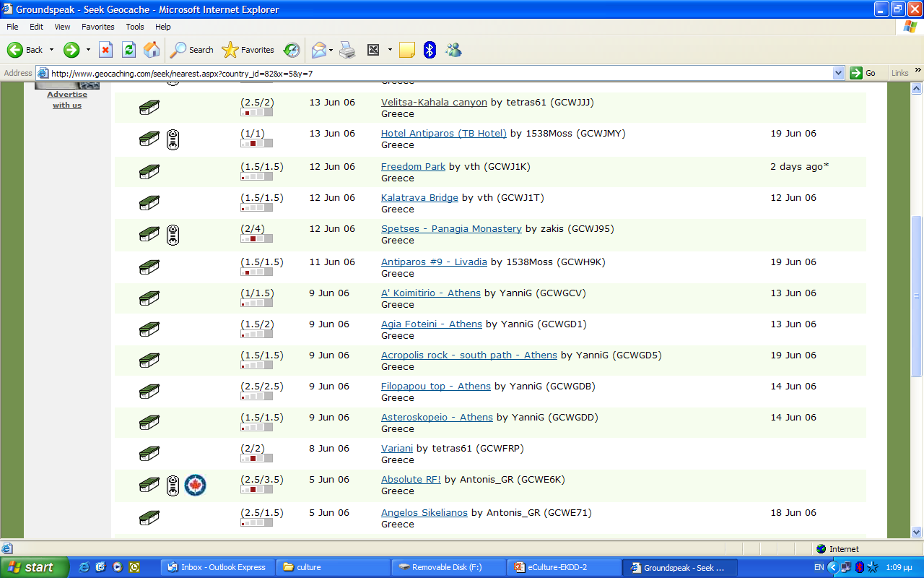Open the Velitsa-Kahala canyon link
This screenshot has width=924, height=578.
click(434, 102)
